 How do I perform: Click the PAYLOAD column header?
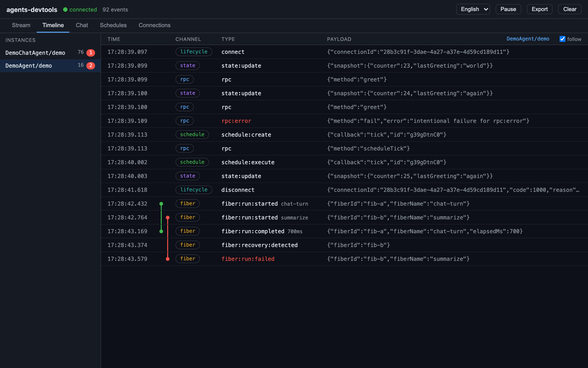[339, 39]
